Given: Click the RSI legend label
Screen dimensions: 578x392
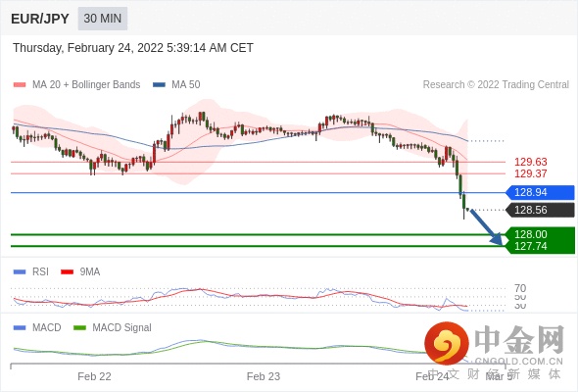Looking at the screenshot, I should [x=40, y=272].
